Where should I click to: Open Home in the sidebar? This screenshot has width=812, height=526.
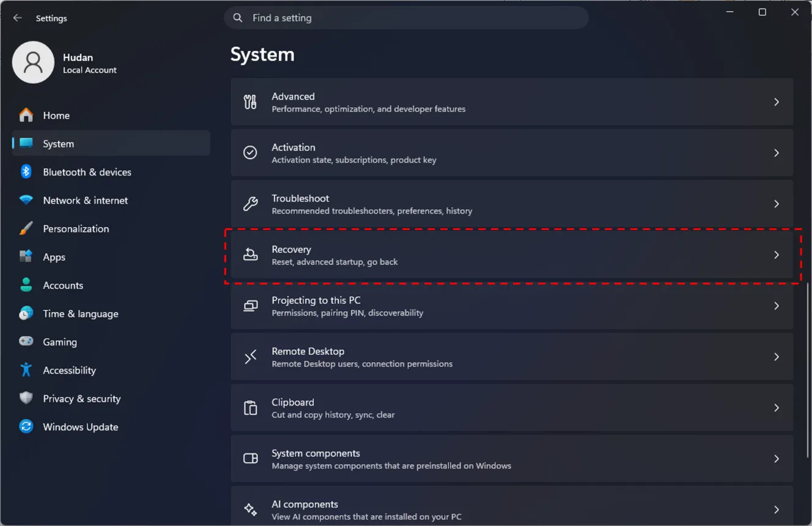click(x=111, y=115)
